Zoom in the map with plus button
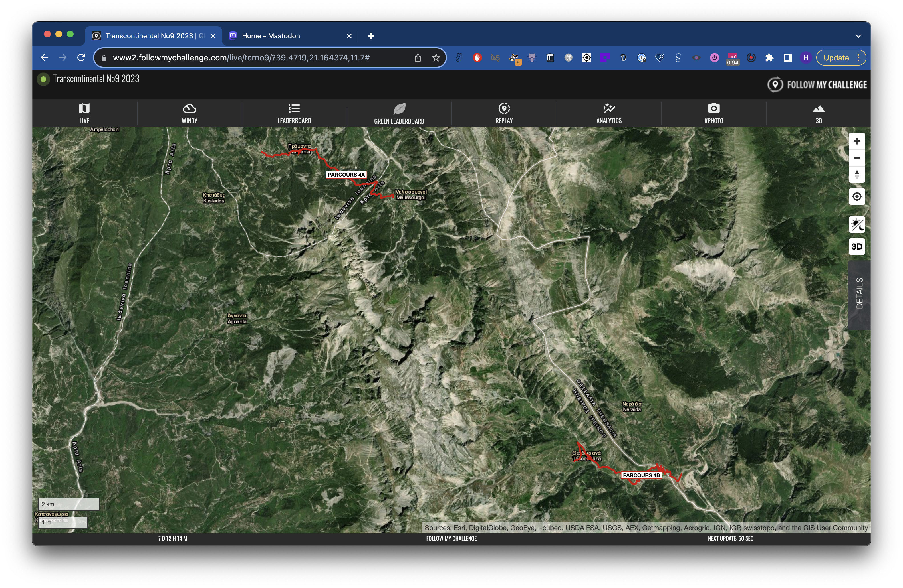903x588 pixels. [x=857, y=141]
